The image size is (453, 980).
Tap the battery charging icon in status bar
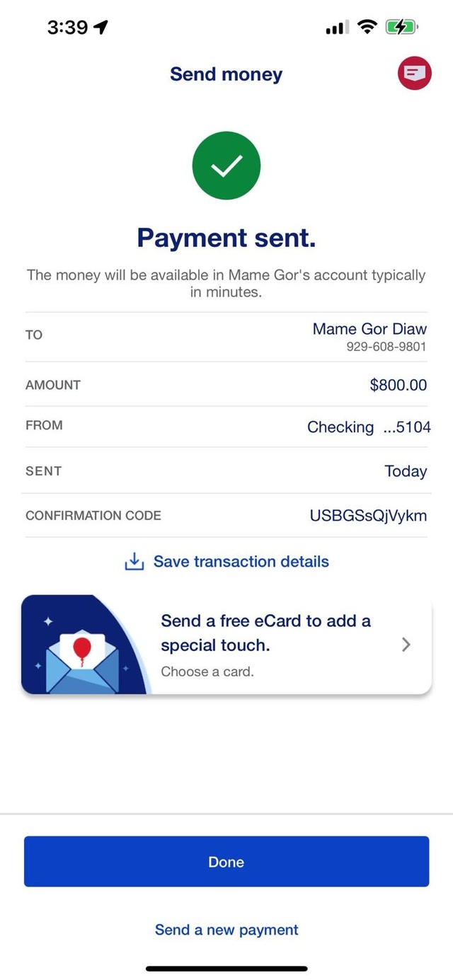[402, 28]
